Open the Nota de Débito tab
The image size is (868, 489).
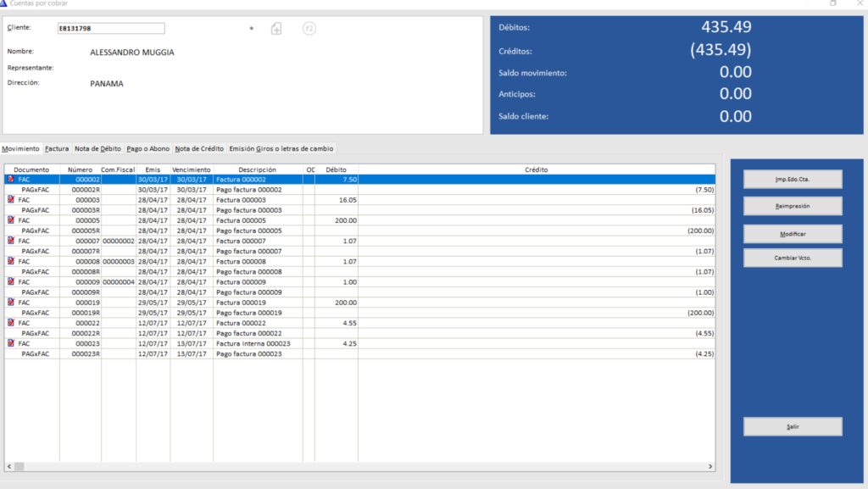coord(97,148)
